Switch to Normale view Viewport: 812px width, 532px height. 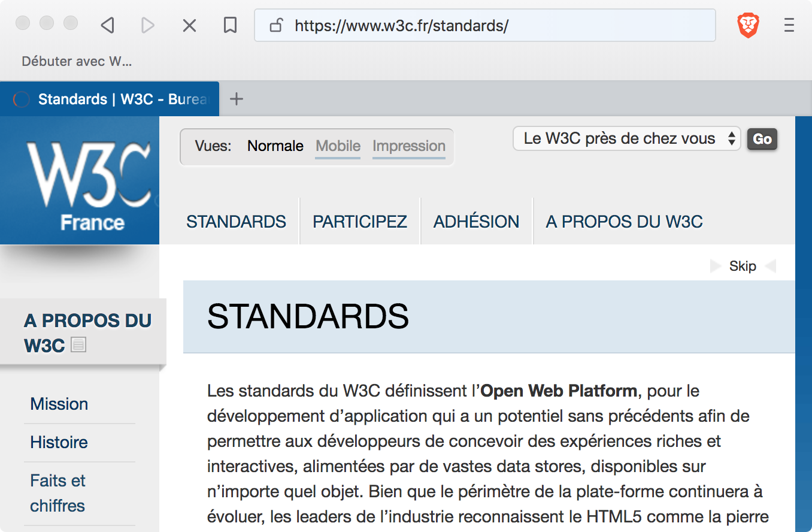click(x=275, y=146)
